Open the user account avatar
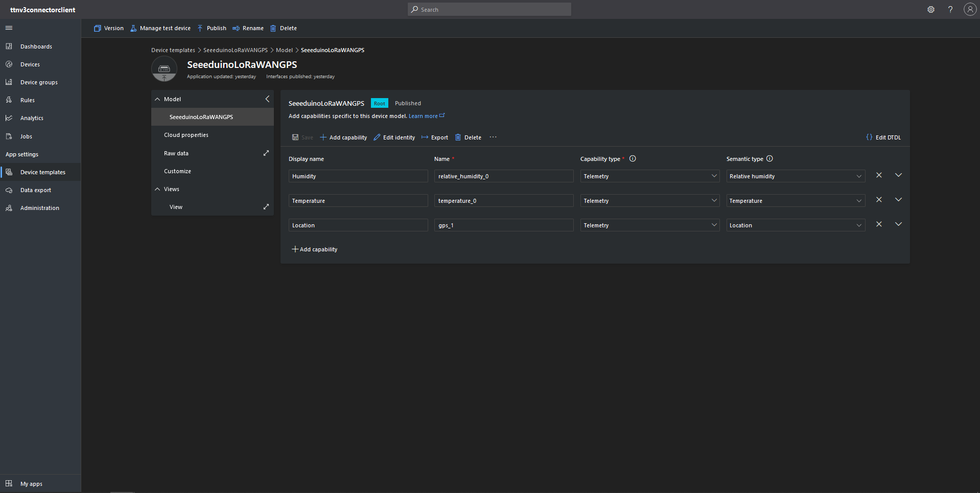Viewport: 980px width, 493px height. point(970,9)
